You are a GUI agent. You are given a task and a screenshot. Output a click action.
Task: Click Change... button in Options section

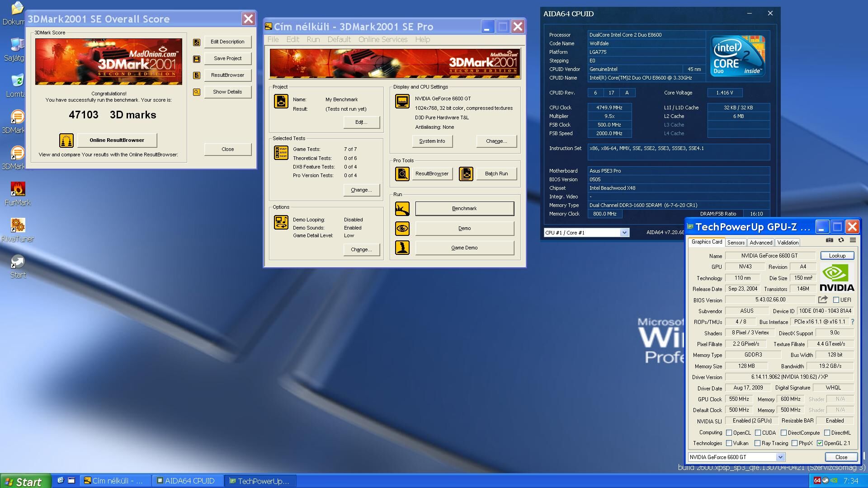coord(361,250)
